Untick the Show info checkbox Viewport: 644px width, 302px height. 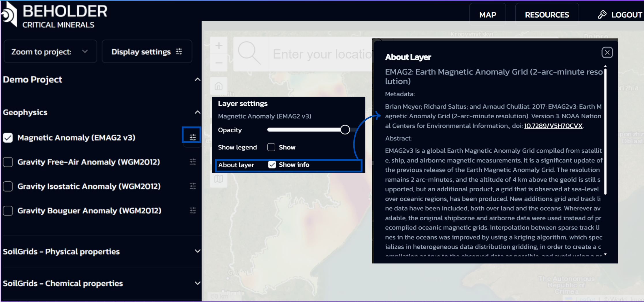(272, 165)
